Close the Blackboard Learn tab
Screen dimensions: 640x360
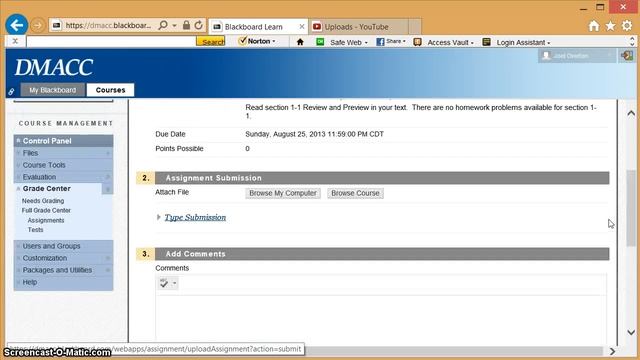[x=302, y=27]
